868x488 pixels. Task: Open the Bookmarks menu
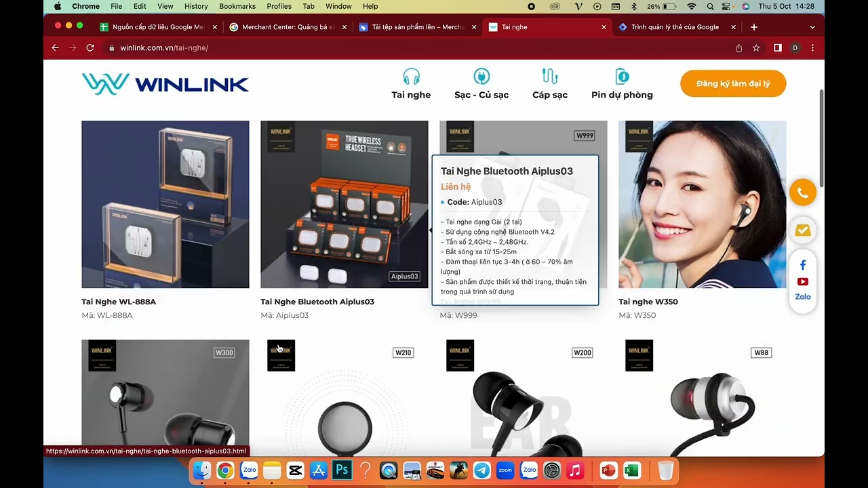(x=237, y=6)
